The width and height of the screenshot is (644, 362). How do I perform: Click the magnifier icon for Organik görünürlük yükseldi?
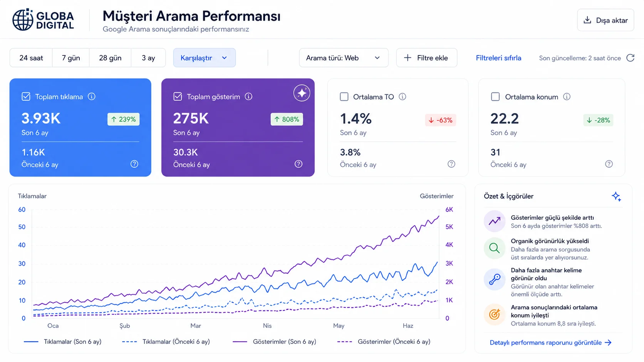(495, 248)
